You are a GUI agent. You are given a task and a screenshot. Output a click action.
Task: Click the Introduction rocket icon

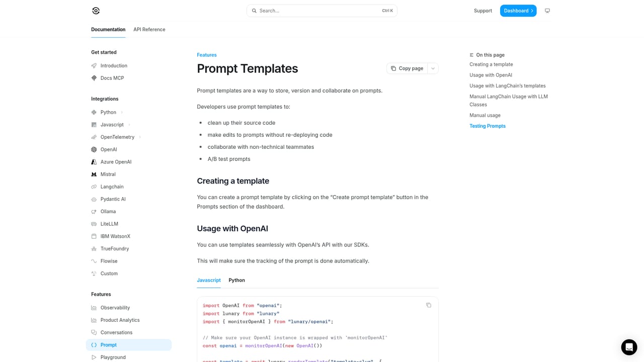pos(94,66)
